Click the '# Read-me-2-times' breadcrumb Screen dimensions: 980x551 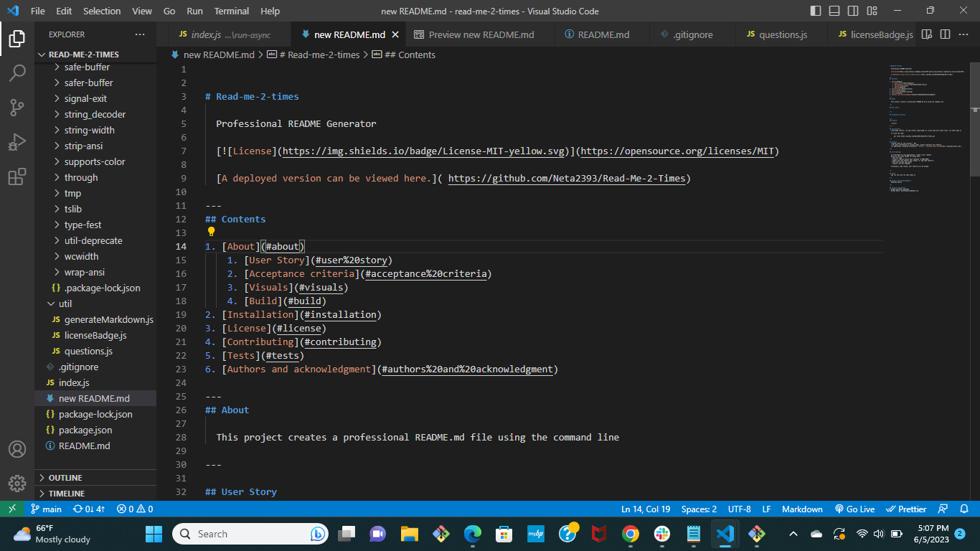(313, 55)
